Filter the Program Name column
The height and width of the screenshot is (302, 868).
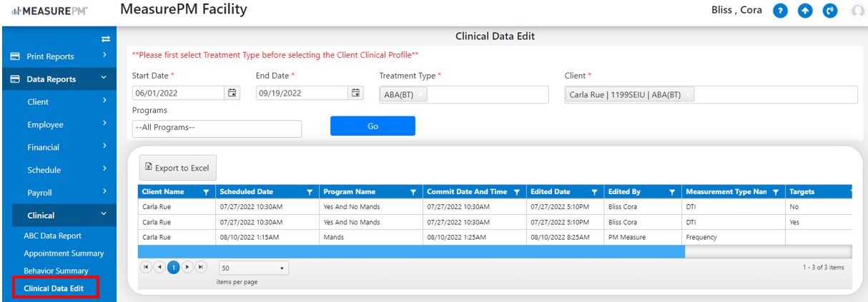tap(413, 192)
